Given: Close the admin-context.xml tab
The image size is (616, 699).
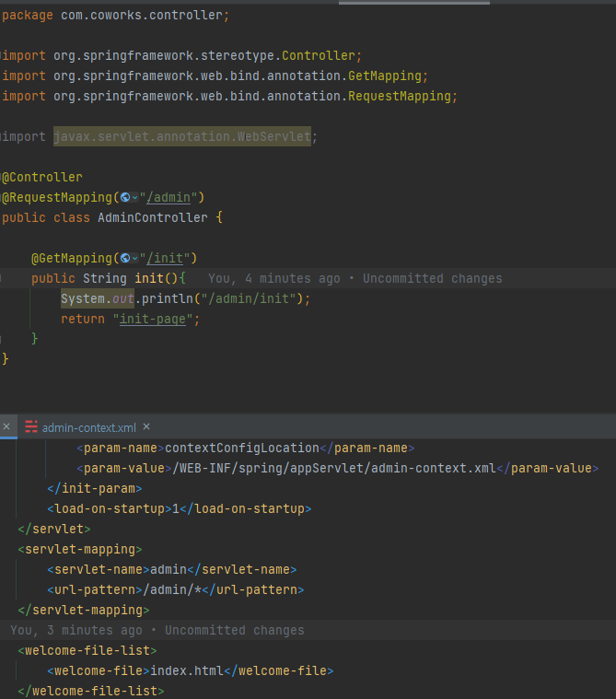Looking at the screenshot, I should [x=146, y=427].
